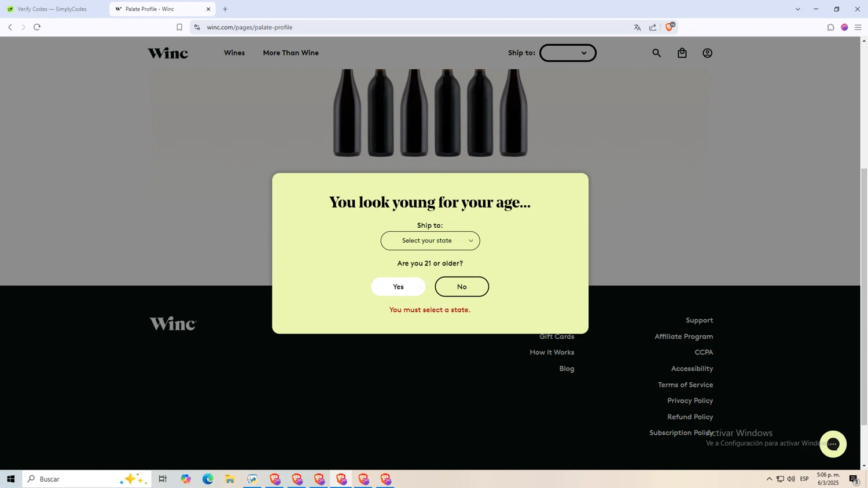Screen dimensions: 868x488
Task: Open the volume control in system tray
Action: coord(791,479)
